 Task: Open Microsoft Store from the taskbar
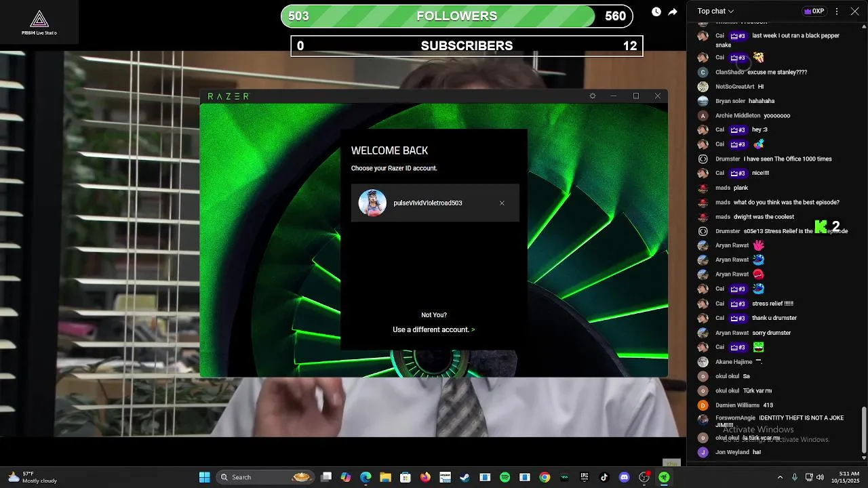406,477
